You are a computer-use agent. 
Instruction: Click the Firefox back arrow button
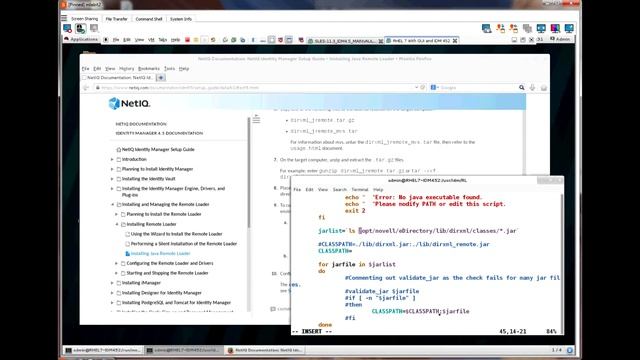click(x=86, y=87)
